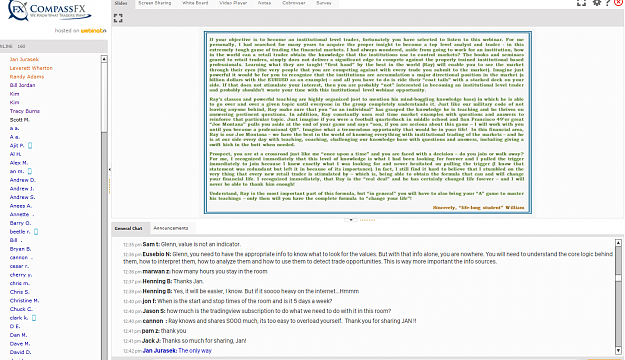This screenshot has height=360, width=625.
Task: Click the chat scroll-down arrow
Action: pos(618,351)
